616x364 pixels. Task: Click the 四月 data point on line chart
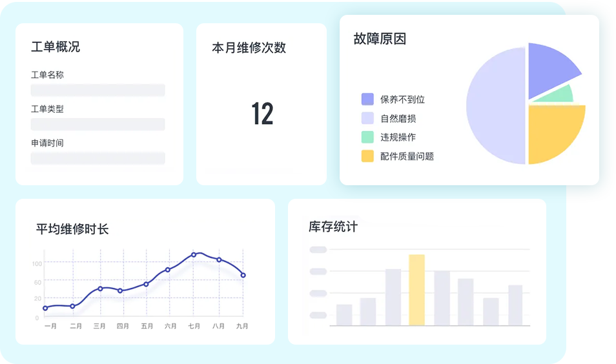[x=120, y=290]
